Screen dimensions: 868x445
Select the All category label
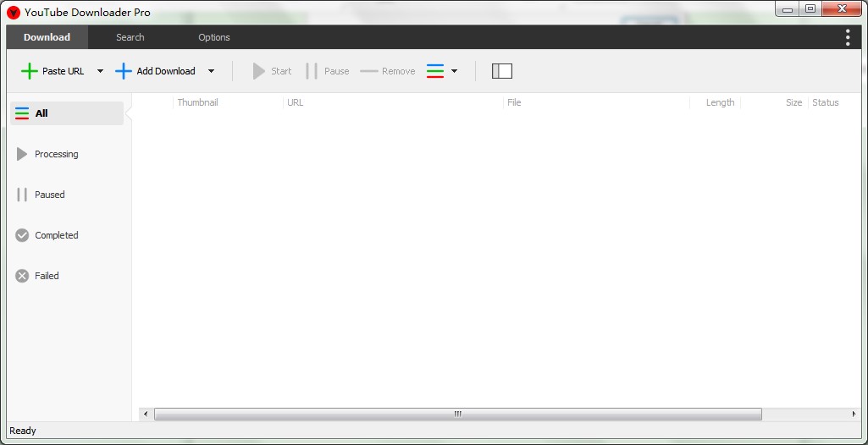pyautogui.click(x=41, y=113)
